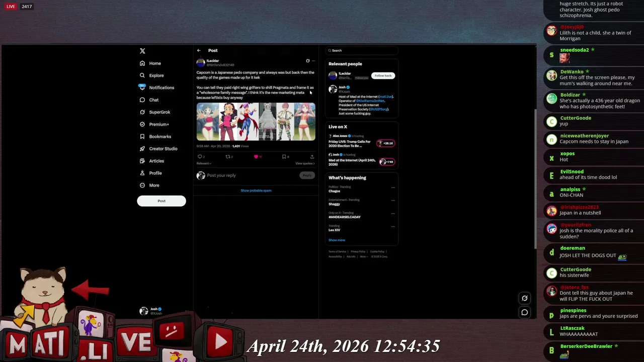This screenshot has height=362, width=644.
Task: Open the Notifications bell icon
Action: click(142, 87)
